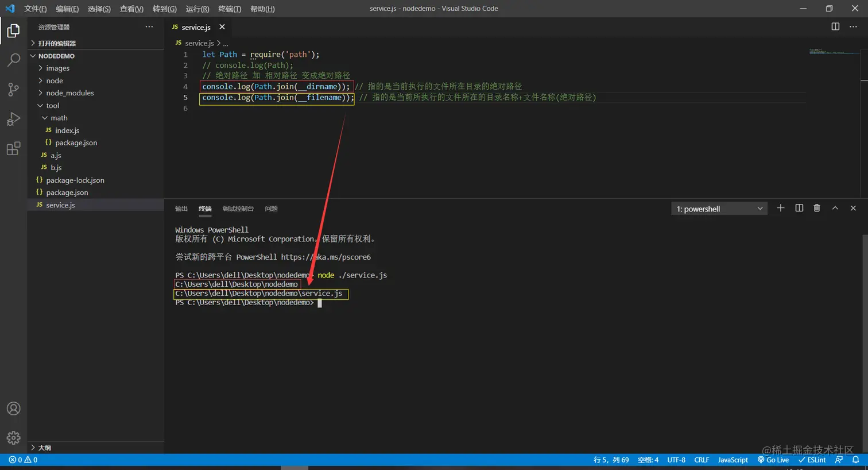Screen dimensions: 868x470
Task: Open editor more actions ellipsis
Action: pos(853,26)
